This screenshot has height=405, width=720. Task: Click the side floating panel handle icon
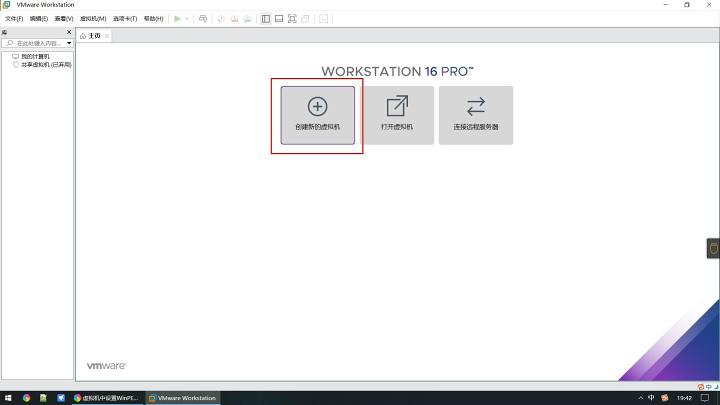click(x=713, y=248)
